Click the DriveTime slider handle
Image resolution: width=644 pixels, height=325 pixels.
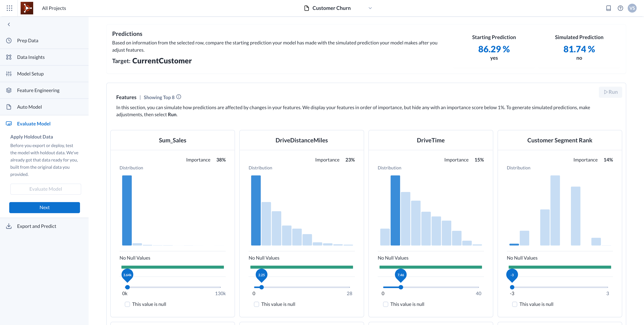pyautogui.click(x=401, y=287)
